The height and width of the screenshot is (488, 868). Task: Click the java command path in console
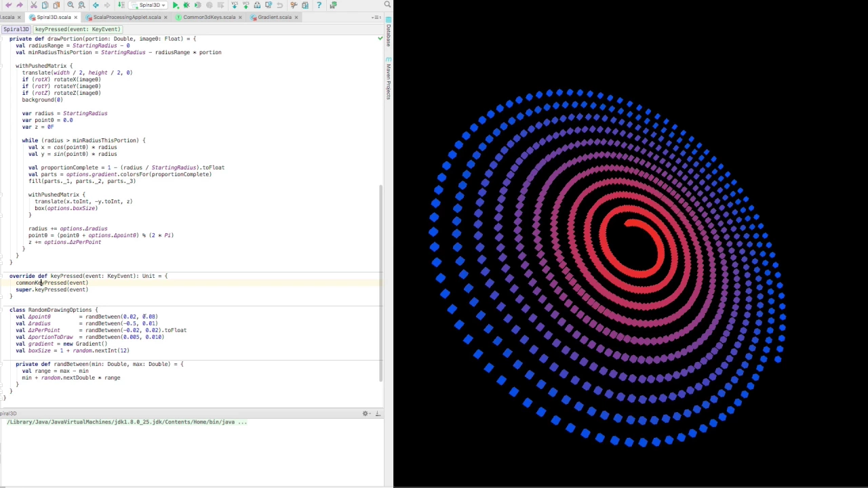[x=127, y=422]
